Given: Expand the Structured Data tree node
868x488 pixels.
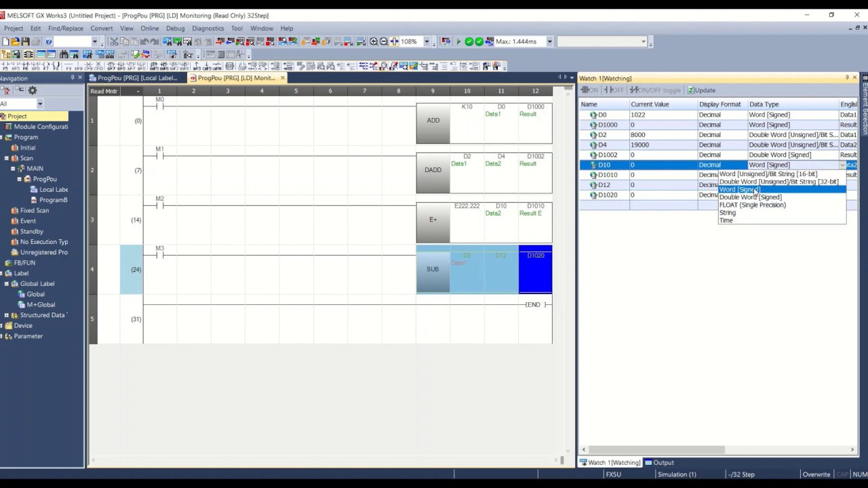Looking at the screenshot, I should point(7,315).
